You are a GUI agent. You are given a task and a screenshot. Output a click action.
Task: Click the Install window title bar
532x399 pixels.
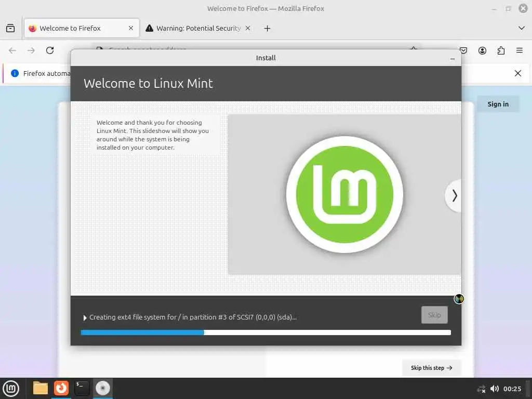(265, 58)
